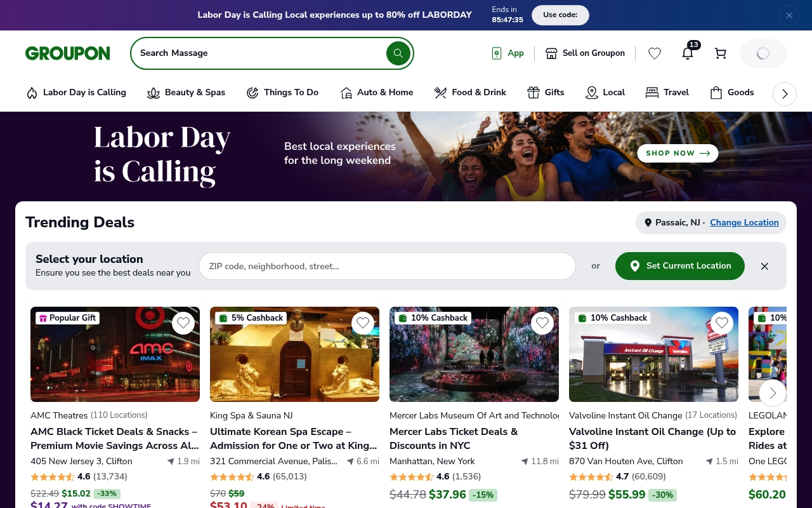Open Food & Drink category
Image resolution: width=812 pixels, height=508 pixels.
click(470, 93)
